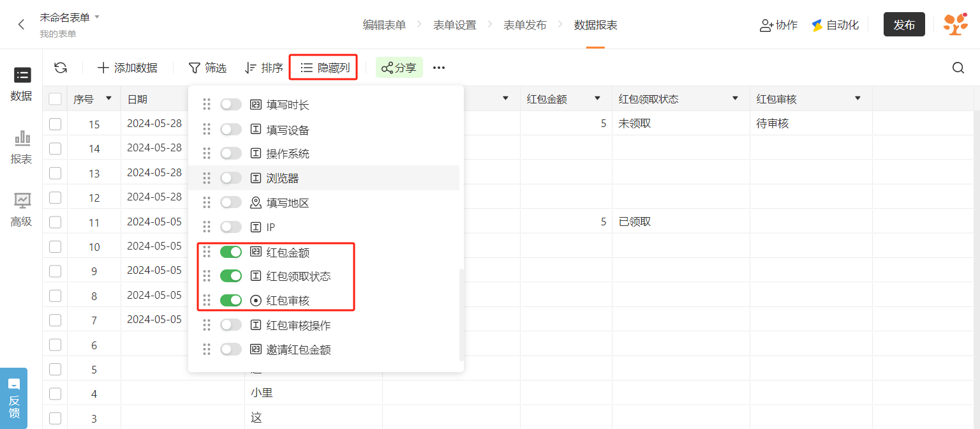
Task: Click the drag handle beside 填写地区
Action: click(206, 202)
